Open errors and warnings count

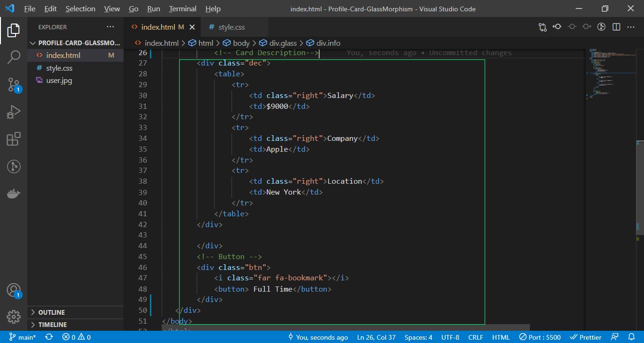point(76,337)
